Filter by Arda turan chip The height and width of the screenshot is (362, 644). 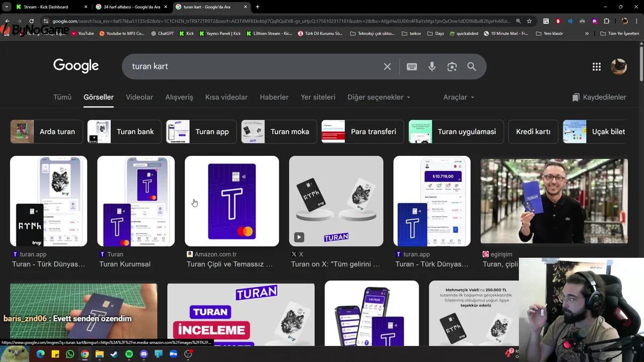[x=46, y=132]
